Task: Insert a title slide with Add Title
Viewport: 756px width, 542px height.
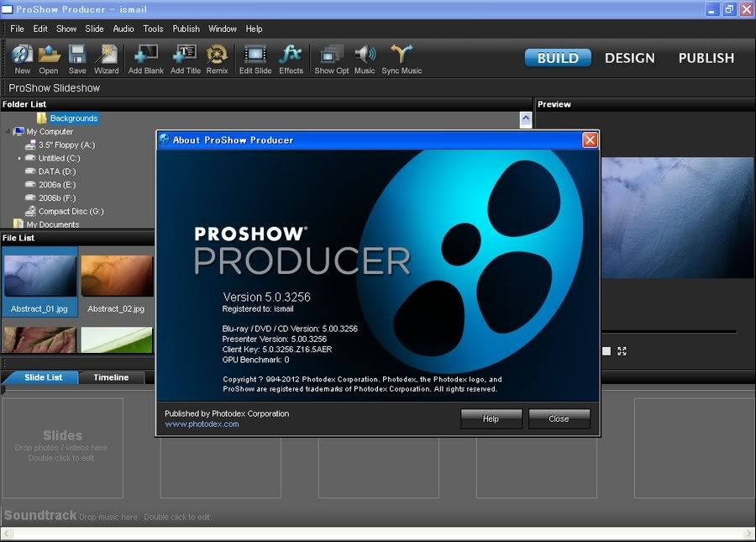Action: [186, 60]
